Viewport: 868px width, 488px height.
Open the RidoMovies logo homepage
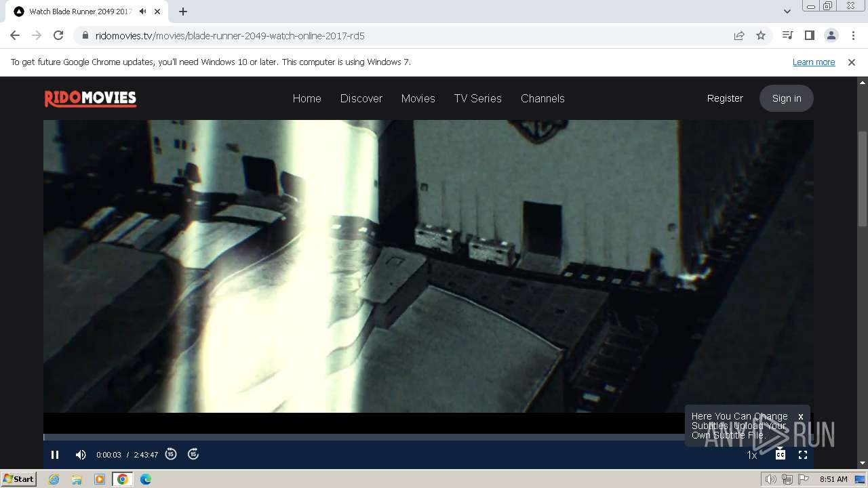[x=90, y=99]
